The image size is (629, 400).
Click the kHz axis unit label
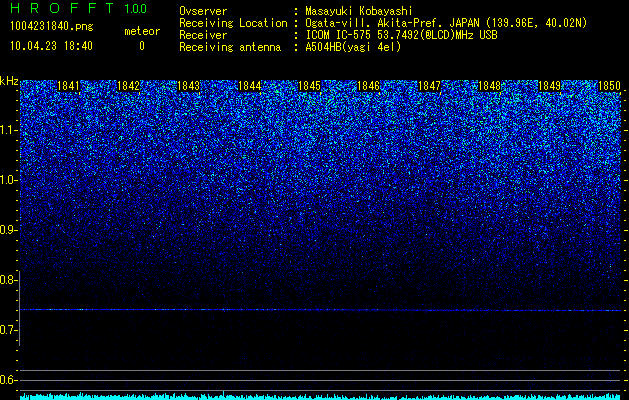point(9,81)
